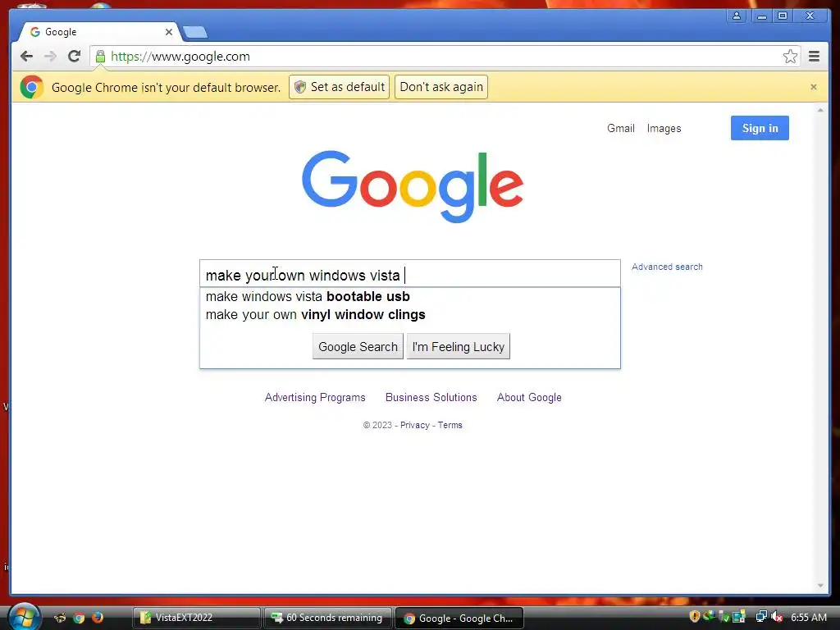Click the muted volume tray icon

(777, 617)
